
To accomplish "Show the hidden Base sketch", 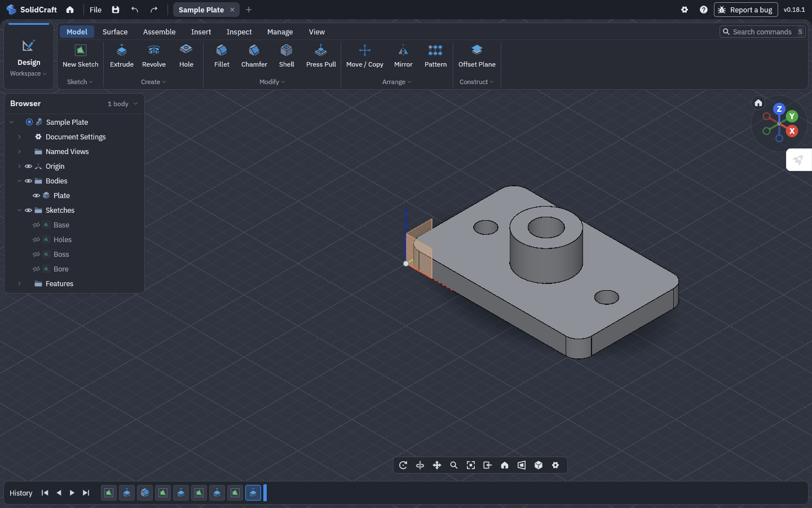I will 36,225.
